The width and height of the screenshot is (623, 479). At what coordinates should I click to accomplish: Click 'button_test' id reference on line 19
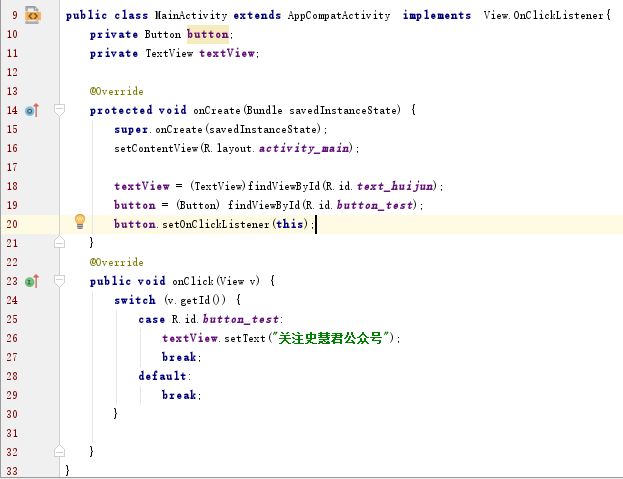375,205
